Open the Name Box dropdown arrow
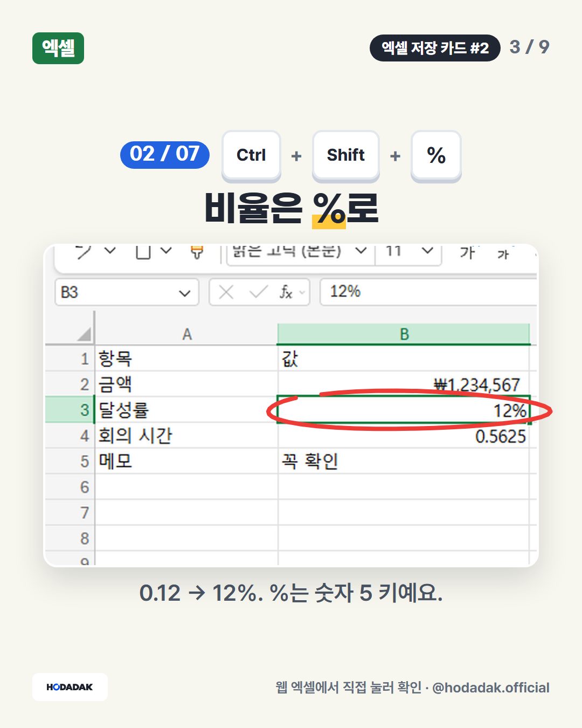Viewport: 582px width, 728px height. (x=185, y=293)
